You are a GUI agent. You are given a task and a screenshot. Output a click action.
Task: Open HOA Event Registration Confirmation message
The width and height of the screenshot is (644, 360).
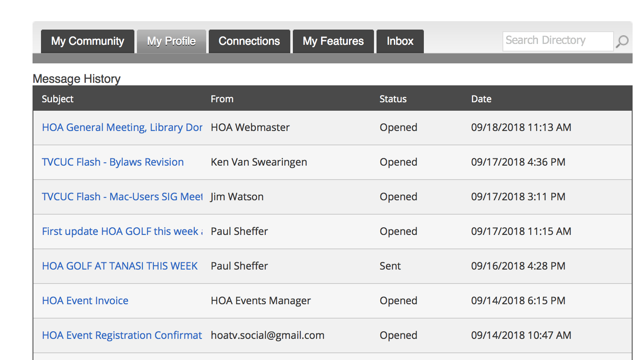[x=122, y=335]
